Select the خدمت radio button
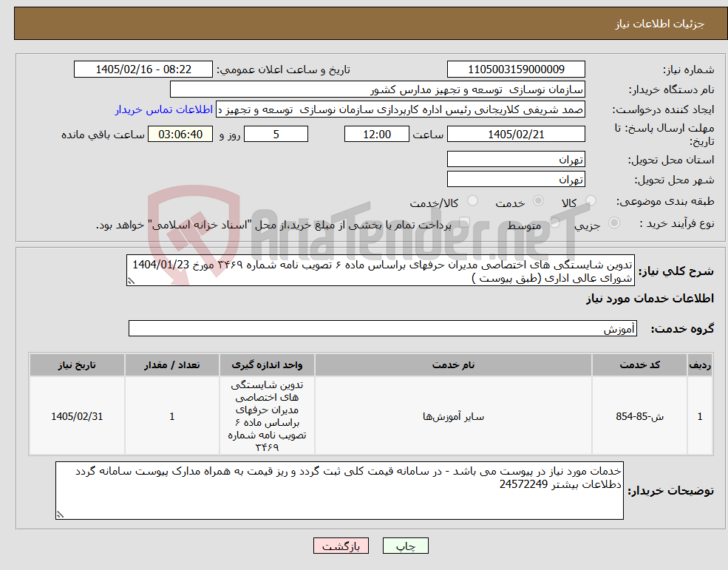Screen dimensions: 728x570 tap(538, 200)
